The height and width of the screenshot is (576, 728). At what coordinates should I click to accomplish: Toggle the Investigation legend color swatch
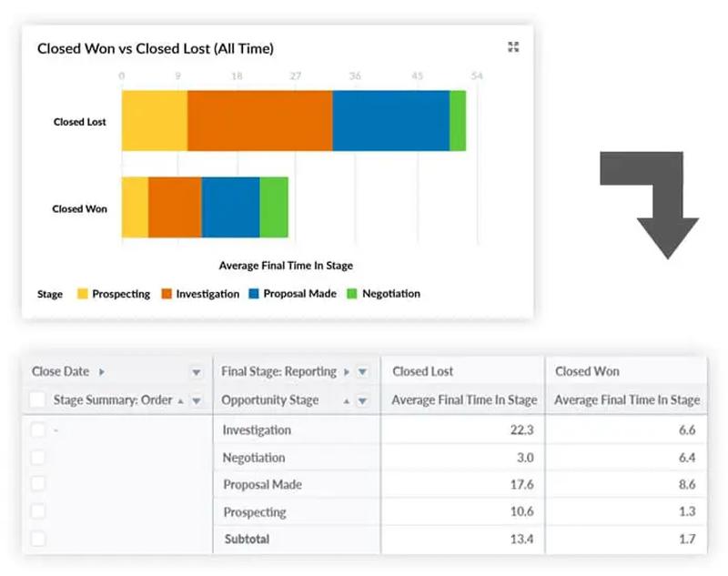click(167, 294)
